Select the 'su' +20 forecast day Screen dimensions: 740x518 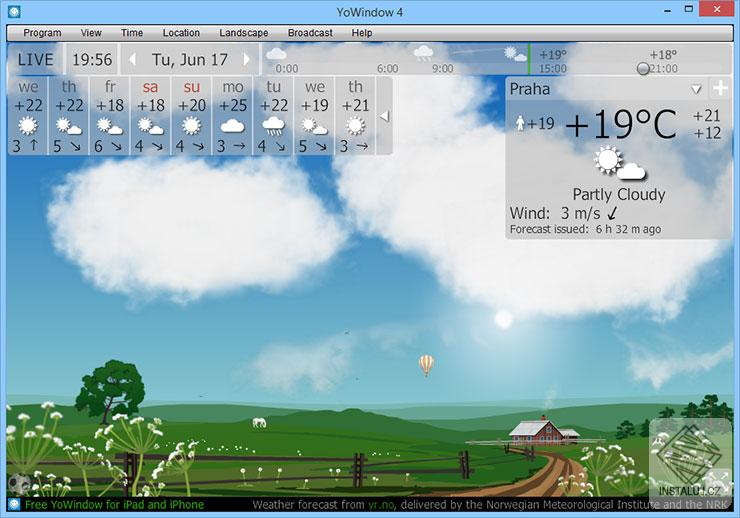pyautogui.click(x=191, y=116)
